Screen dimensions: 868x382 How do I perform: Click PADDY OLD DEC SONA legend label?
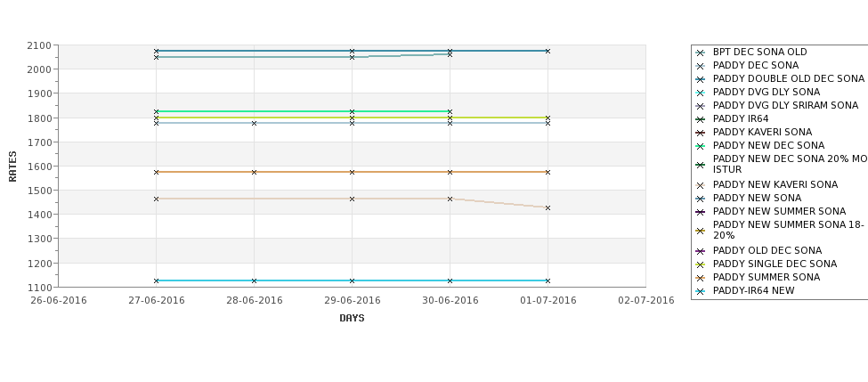coord(767,251)
